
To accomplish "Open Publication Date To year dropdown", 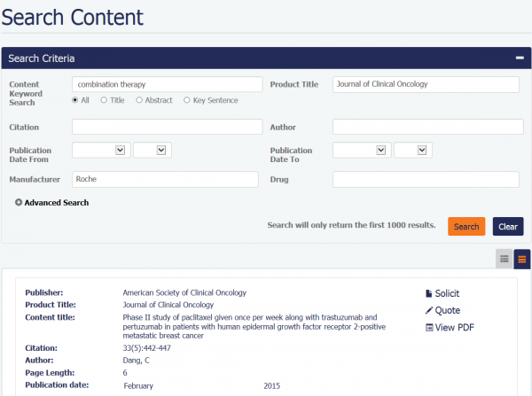I will coord(412,151).
